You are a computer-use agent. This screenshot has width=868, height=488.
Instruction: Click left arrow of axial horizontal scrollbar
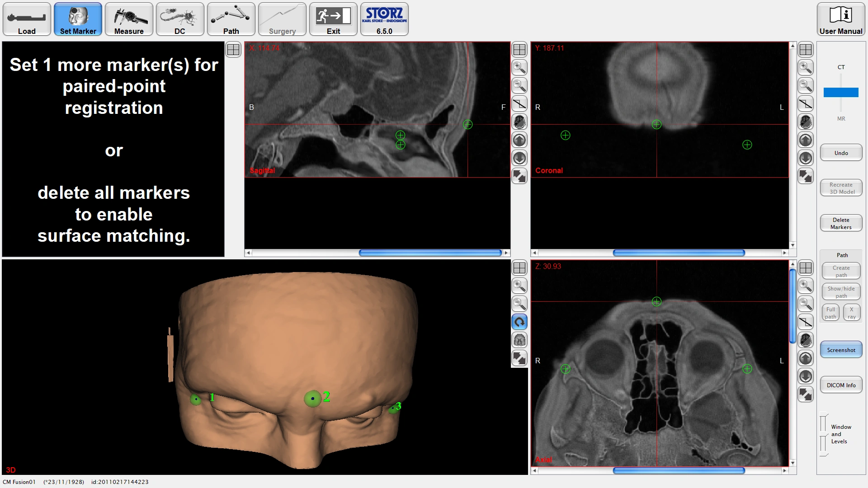(x=535, y=471)
